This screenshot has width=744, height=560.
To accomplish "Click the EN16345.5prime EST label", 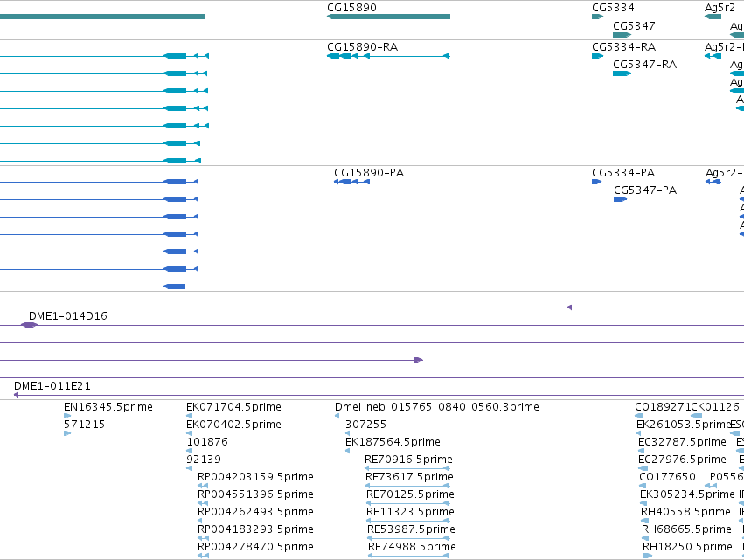I will 108,407.
